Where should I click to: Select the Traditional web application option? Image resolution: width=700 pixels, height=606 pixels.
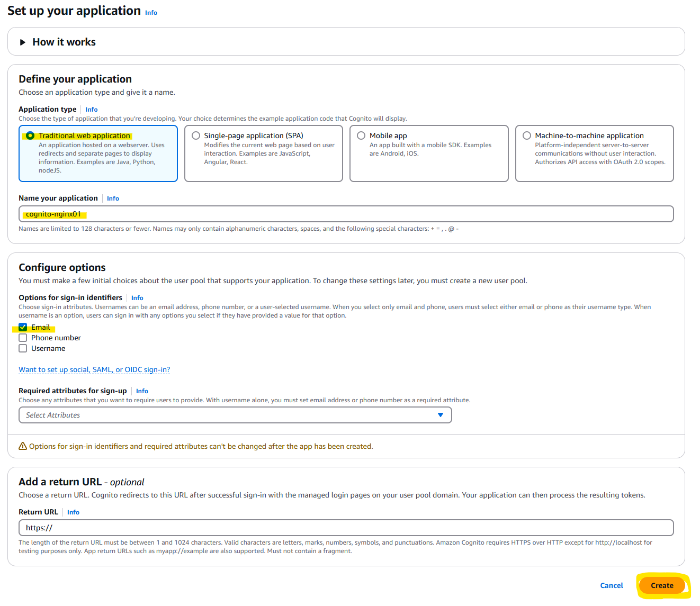coord(30,135)
